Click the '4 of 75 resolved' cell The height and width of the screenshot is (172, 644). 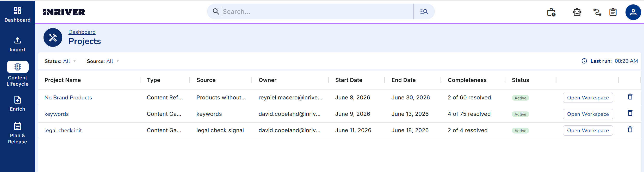pyautogui.click(x=469, y=114)
